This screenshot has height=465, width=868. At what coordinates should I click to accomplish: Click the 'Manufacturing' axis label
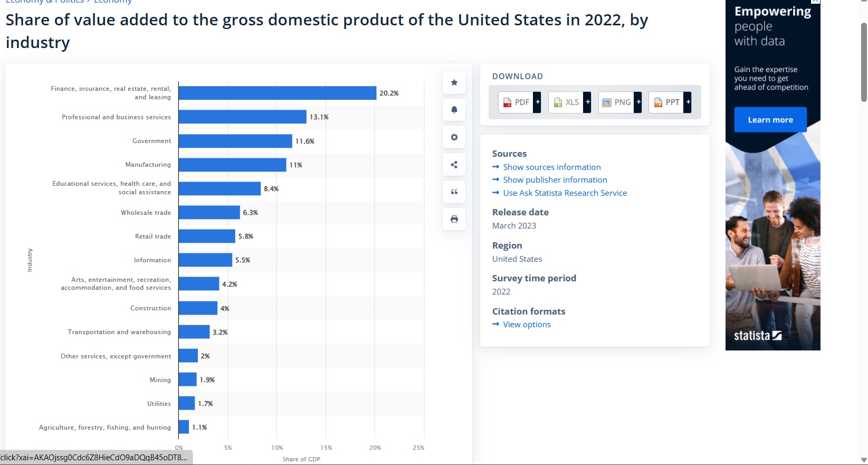click(148, 165)
